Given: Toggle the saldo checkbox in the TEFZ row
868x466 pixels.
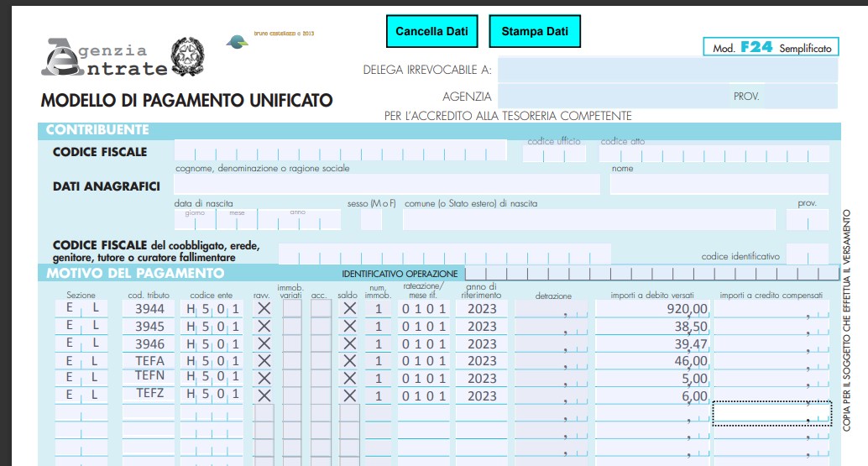Looking at the screenshot, I should [x=350, y=395].
